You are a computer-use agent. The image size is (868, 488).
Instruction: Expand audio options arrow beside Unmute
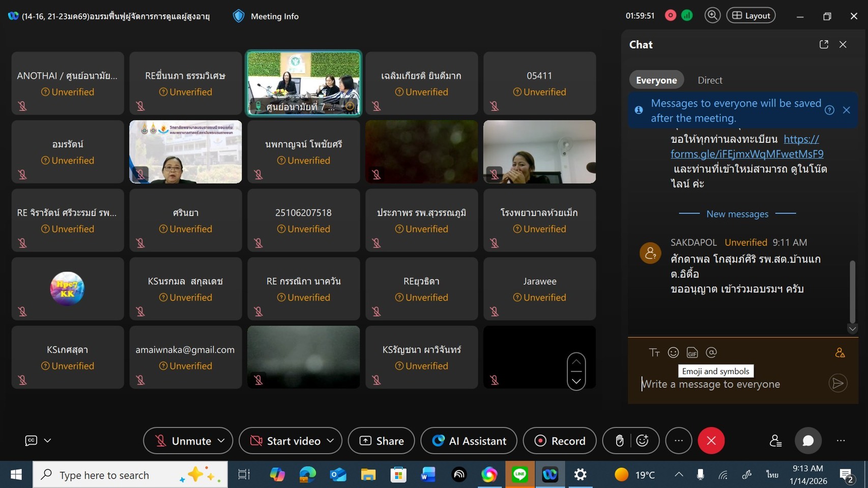(x=221, y=441)
